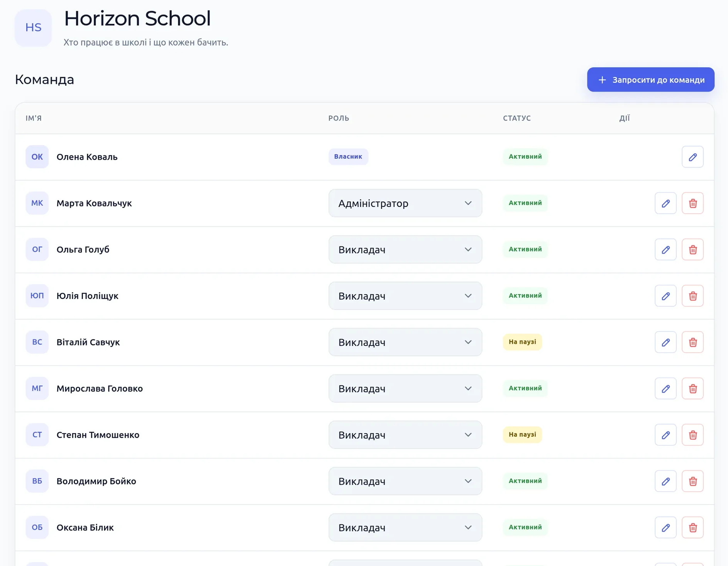The image size is (728, 566).
Task: Click На паузі status of Віталій Савчук
Action: [522, 342]
